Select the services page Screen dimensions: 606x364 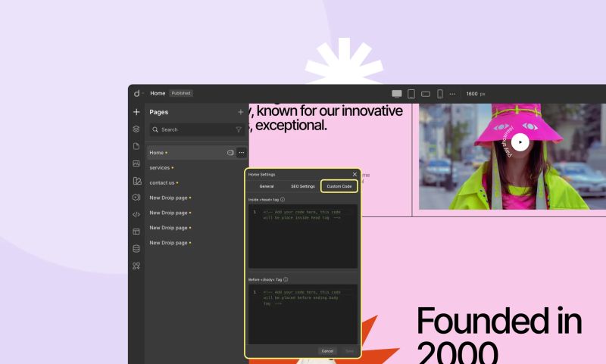159,168
